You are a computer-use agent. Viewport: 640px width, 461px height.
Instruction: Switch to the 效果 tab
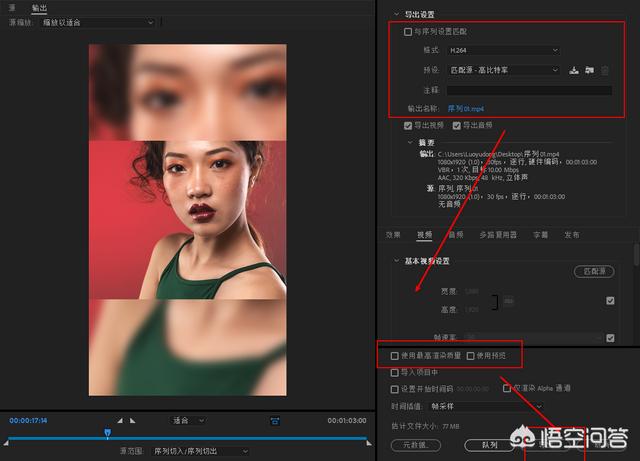pos(393,235)
